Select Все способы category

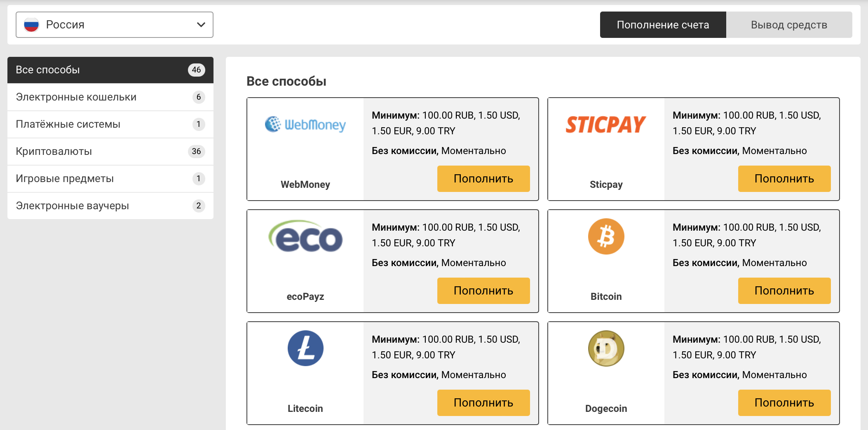tap(110, 70)
